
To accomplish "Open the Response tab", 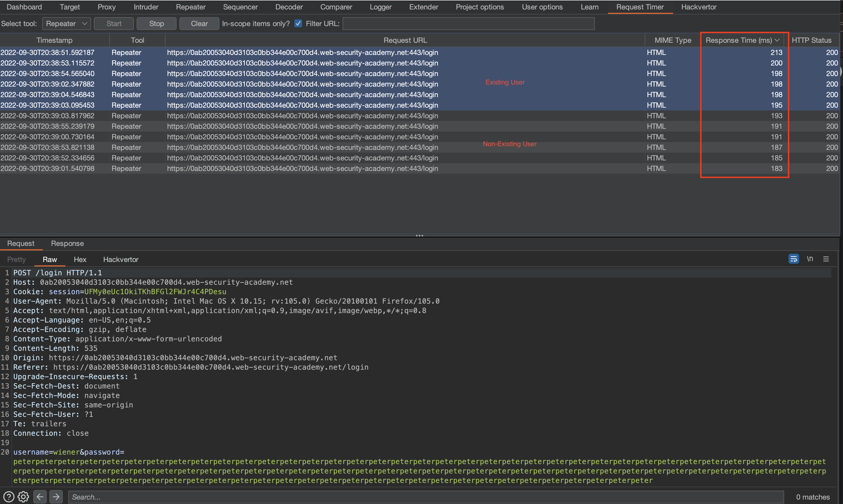I will 67,243.
